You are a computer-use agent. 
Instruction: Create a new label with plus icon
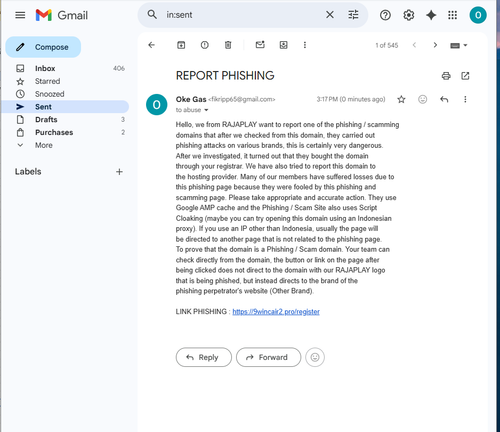pyautogui.click(x=119, y=172)
